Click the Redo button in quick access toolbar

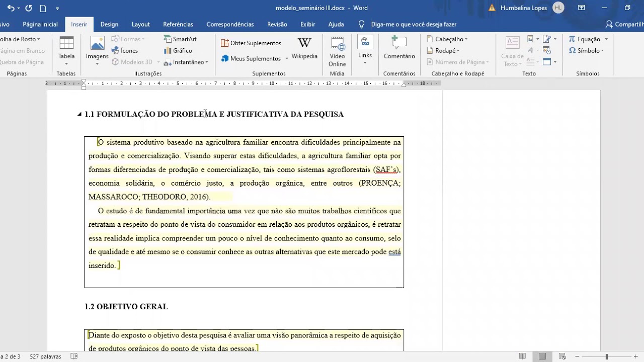click(29, 8)
